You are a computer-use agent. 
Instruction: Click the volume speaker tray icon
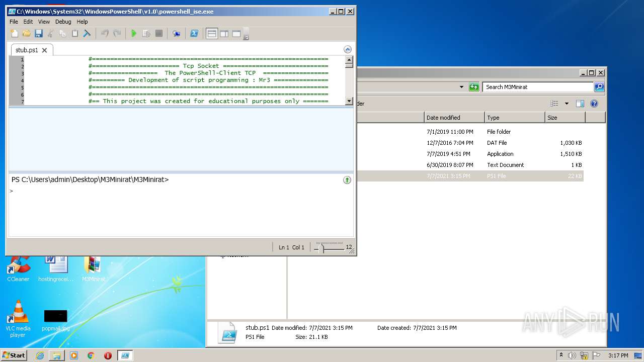572,355
